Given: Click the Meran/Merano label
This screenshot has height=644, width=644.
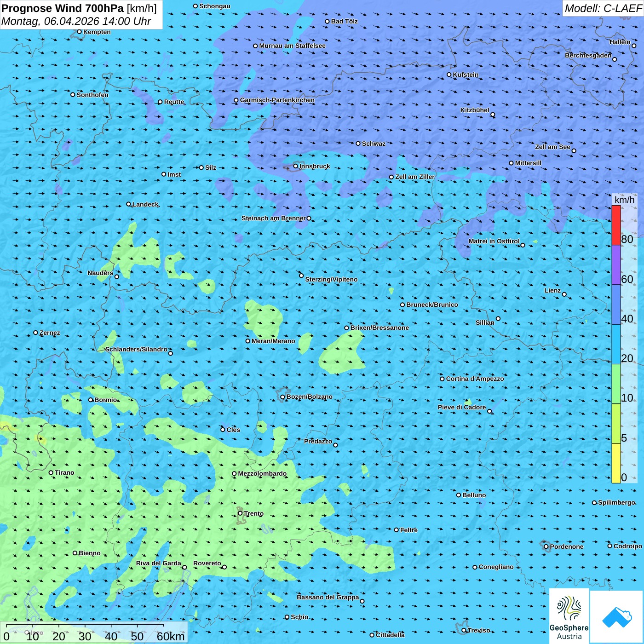Looking at the screenshot, I should click(x=273, y=341).
